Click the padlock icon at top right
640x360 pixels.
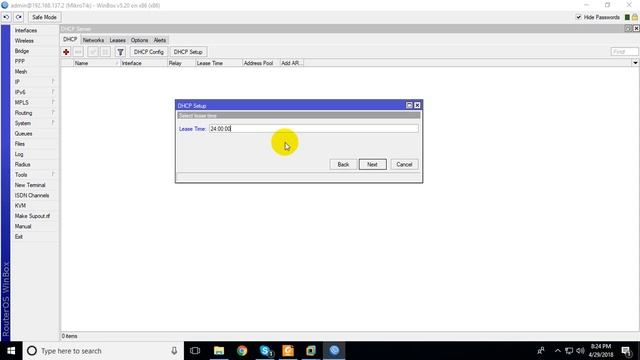click(x=635, y=17)
